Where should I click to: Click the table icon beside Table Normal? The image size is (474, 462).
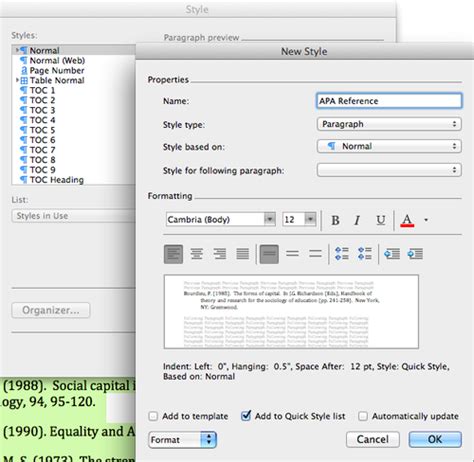24,80
